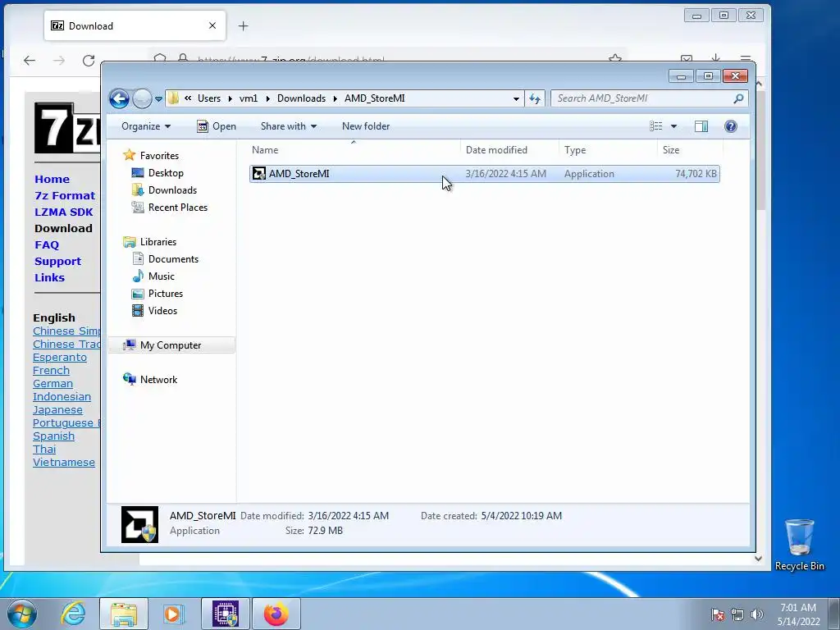Open the Videos library
This screenshot has width=840, height=630.
(162, 311)
